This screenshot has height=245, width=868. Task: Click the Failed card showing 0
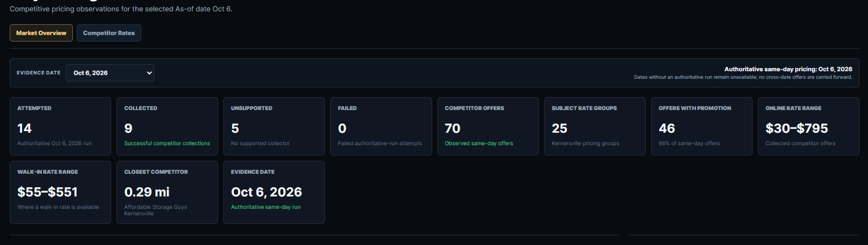(x=381, y=126)
